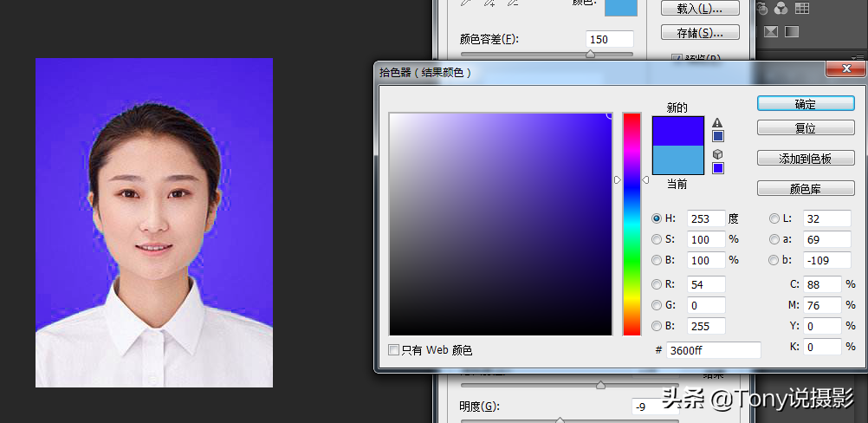Click the C cyan field showing 88
The height and width of the screenshot is (423, 868).
click(x=823, y=284)
